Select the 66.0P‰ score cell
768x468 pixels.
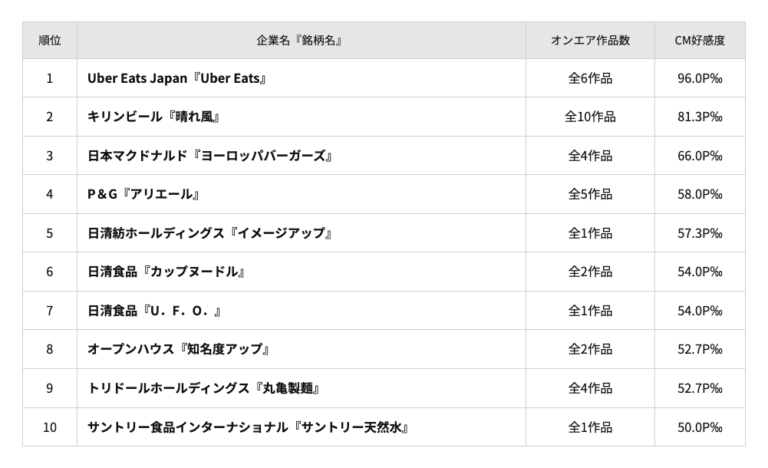tap(700, 156)
